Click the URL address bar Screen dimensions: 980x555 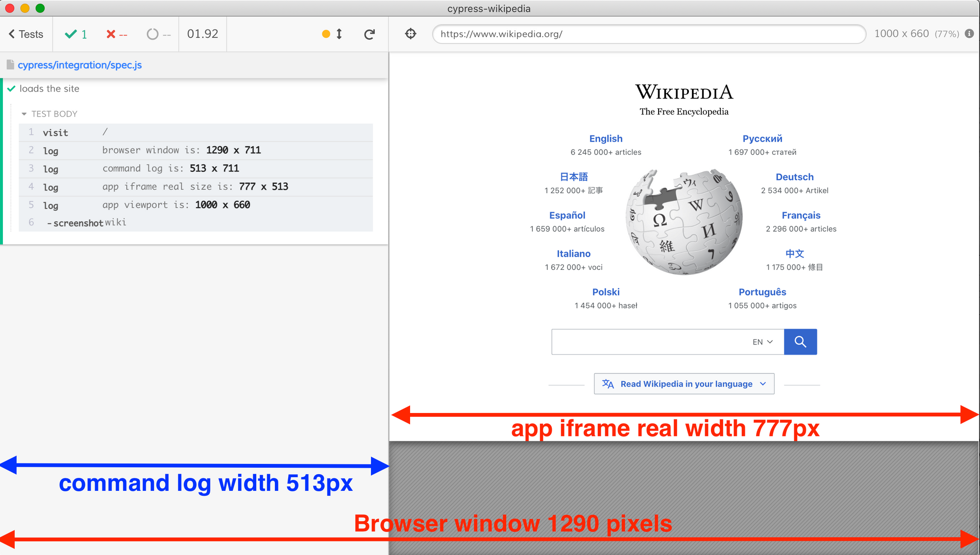pyautogui.click(x=649, y=34)
